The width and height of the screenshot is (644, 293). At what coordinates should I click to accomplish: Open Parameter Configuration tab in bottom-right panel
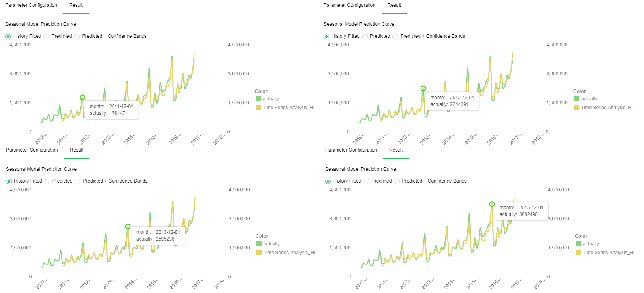coord(351,150)
